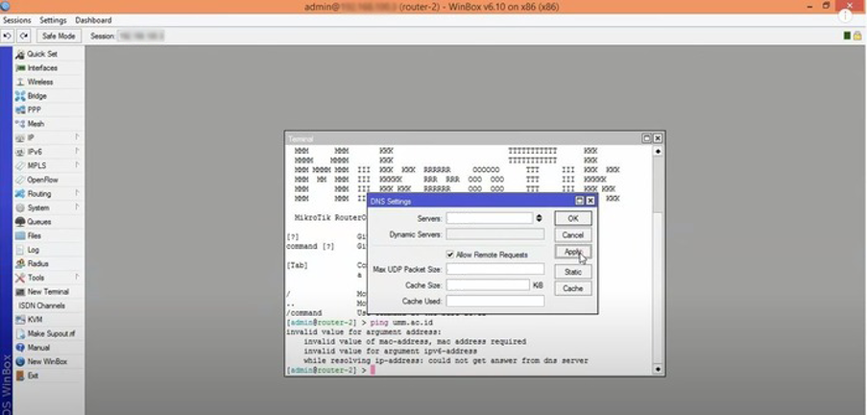Click the padlock icon in toolbar
Screen dimensions: 868x415
pos(857,36)
